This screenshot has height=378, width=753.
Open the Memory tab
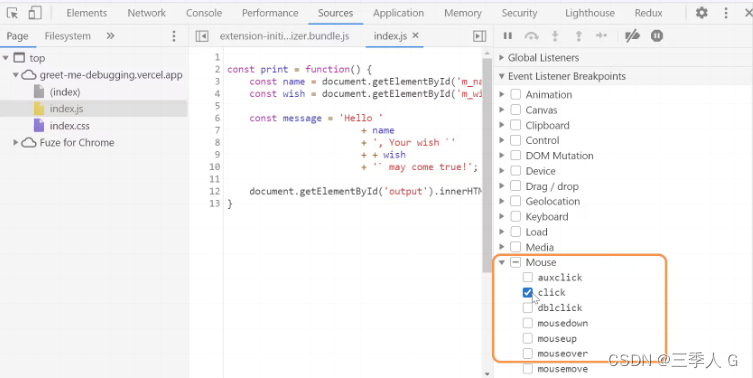pyautogui.click(x=462, y=13)
